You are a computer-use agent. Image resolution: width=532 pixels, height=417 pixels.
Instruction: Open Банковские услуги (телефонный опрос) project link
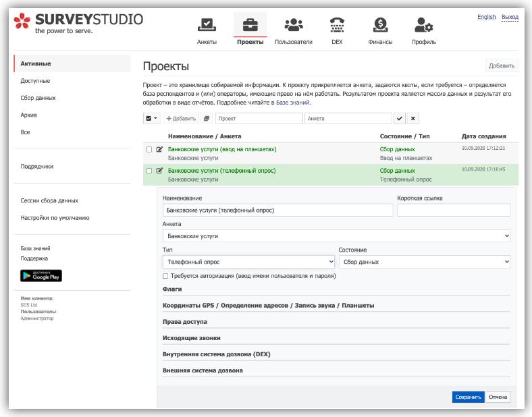(221, 171)
